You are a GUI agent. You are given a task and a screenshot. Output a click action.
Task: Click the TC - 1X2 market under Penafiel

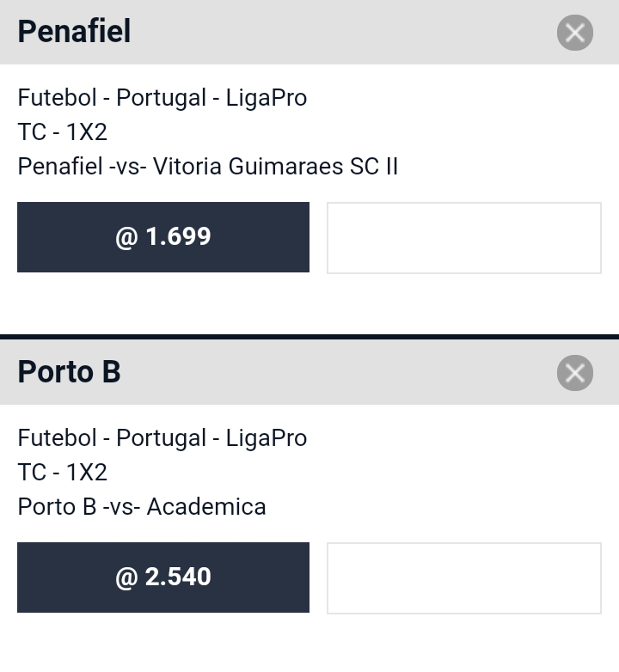click(62, 132)
